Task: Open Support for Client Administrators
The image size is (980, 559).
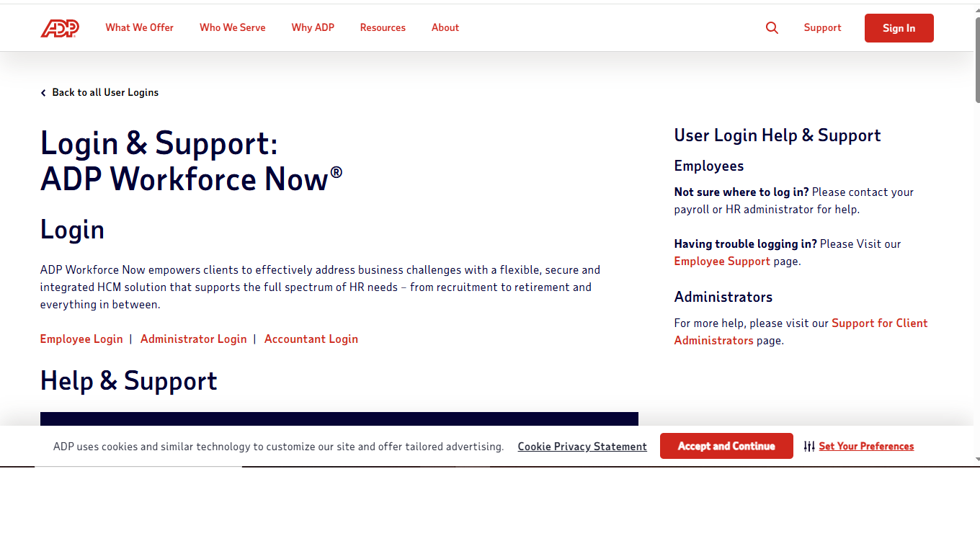Action: point(880,323)
